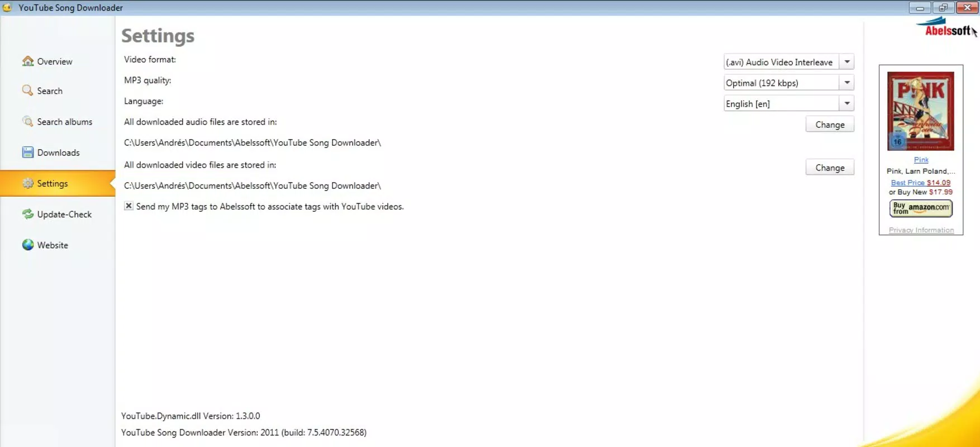The width and height of the screenshot is (980, 447).
Task: Click the Settings heading
Action: 158,36
